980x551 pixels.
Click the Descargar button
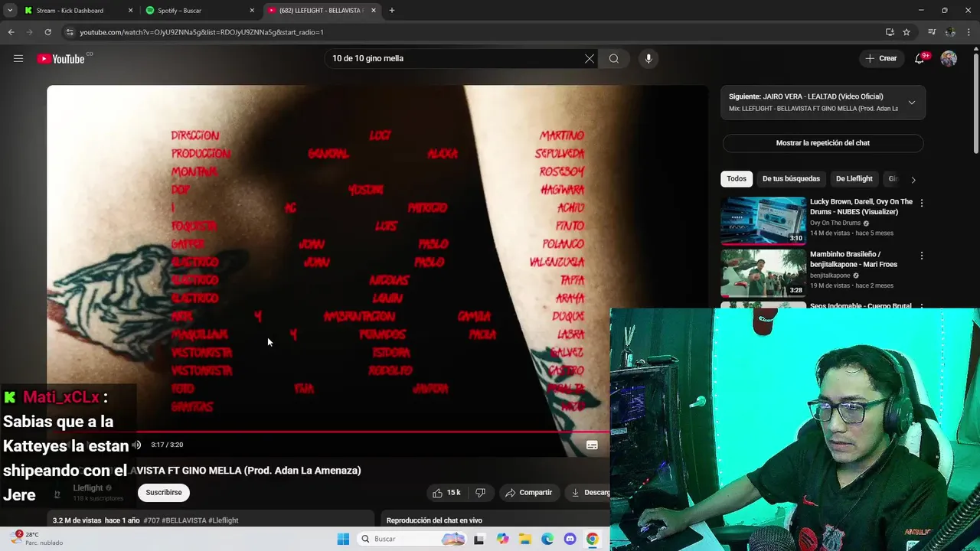click(590, 493)
